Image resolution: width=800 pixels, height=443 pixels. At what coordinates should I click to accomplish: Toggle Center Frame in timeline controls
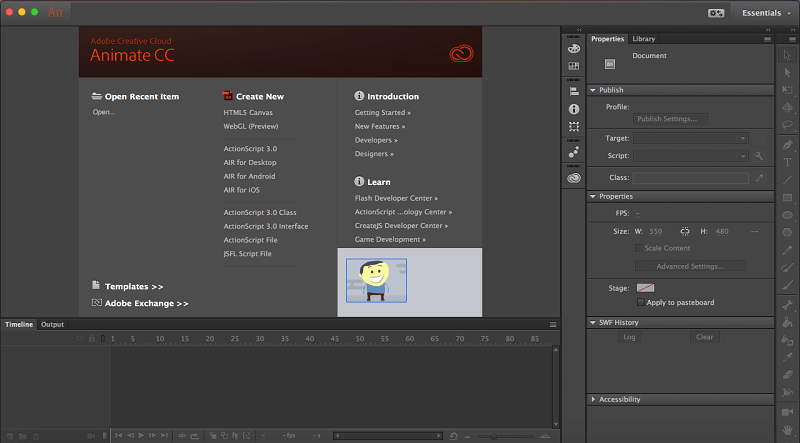click(182, 436)
